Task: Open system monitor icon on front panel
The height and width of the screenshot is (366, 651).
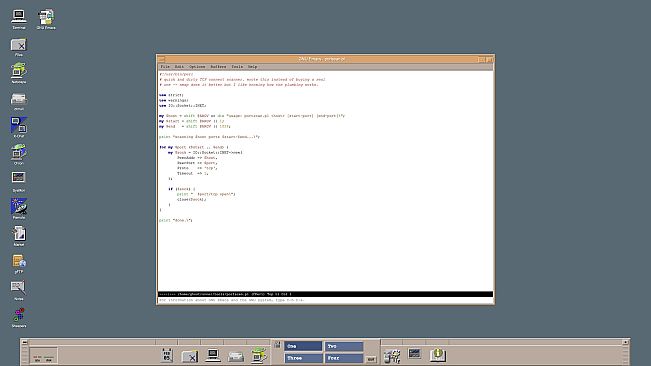Action: (414, 354)
